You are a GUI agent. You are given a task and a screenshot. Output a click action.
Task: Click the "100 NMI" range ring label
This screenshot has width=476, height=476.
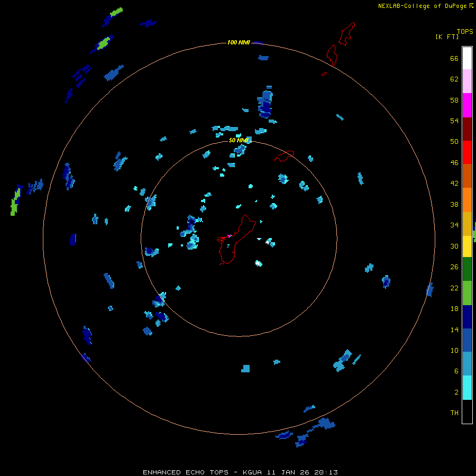point(239,42)
